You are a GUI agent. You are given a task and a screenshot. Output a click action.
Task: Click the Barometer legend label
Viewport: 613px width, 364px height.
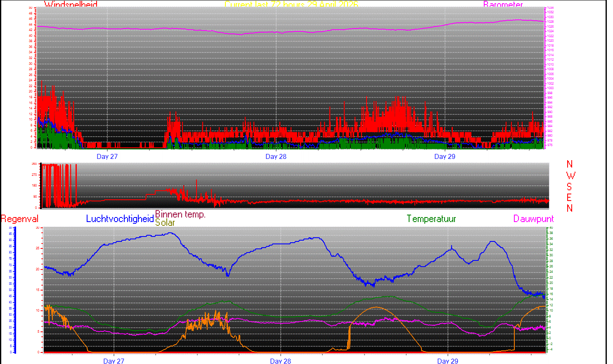tap(503, 5)
